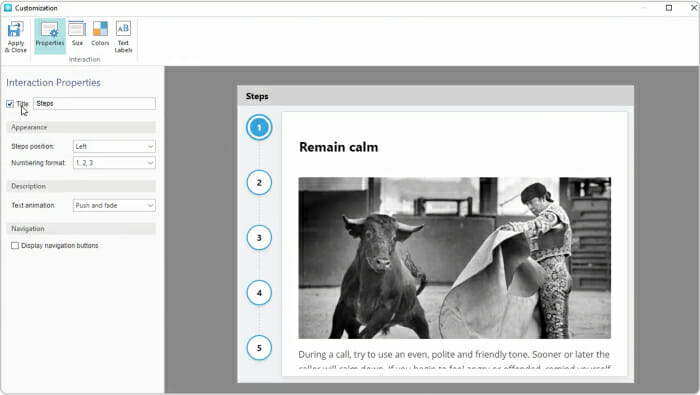Open the Size settings icon
This screenshot has width=700, height=395.
tap(77, 34)
